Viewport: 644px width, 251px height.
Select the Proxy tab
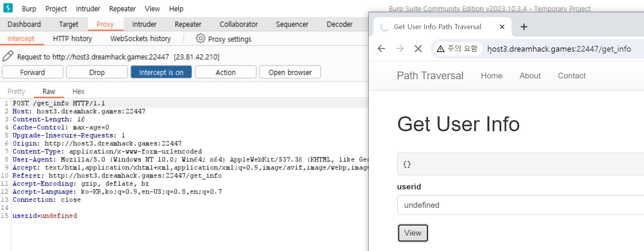[x=105, y=24]
